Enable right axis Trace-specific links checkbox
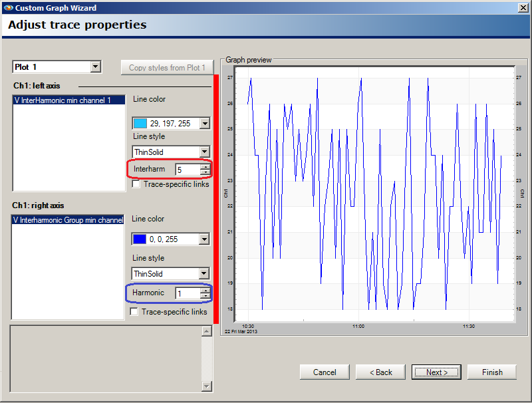532x403 pixels. [x=134, y=311]
